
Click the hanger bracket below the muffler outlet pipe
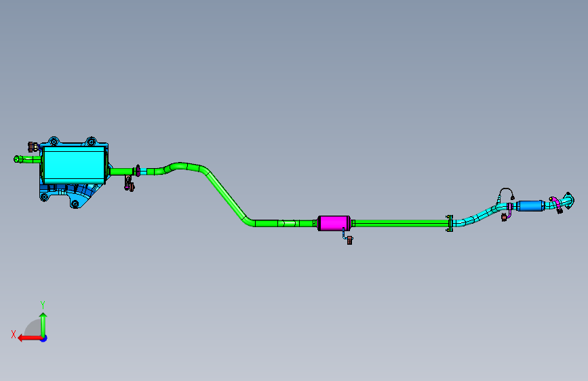[130, 183]
